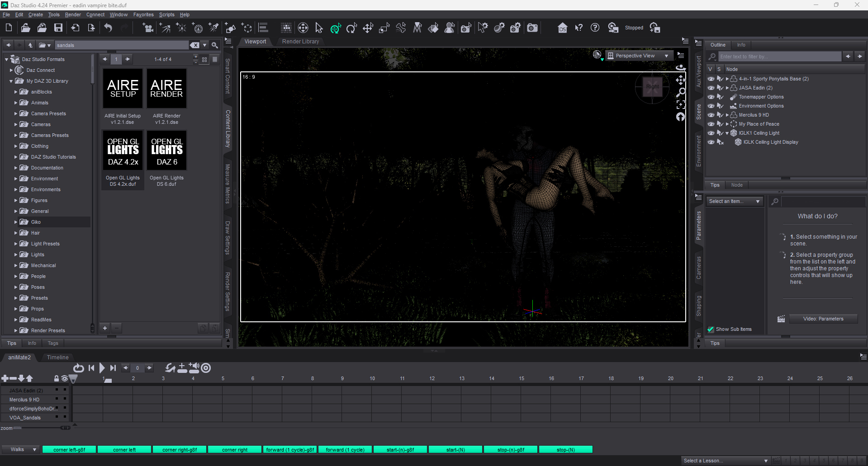Image resolution: width=868 pixels, height=466 pixels.
Task: Open the Daz home DS icon
Action: pyautogui.click(x=562, y=28)
